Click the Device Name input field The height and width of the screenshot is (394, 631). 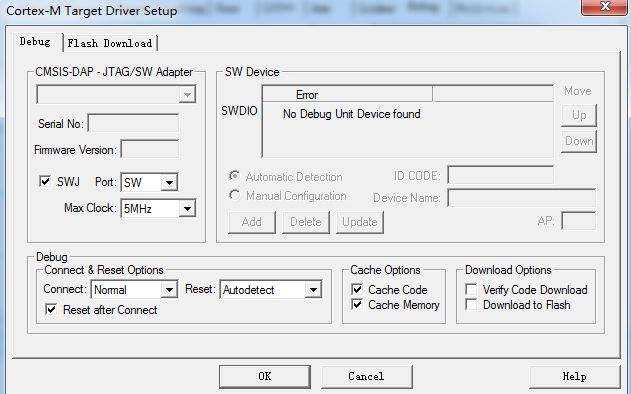click(522, 198)
